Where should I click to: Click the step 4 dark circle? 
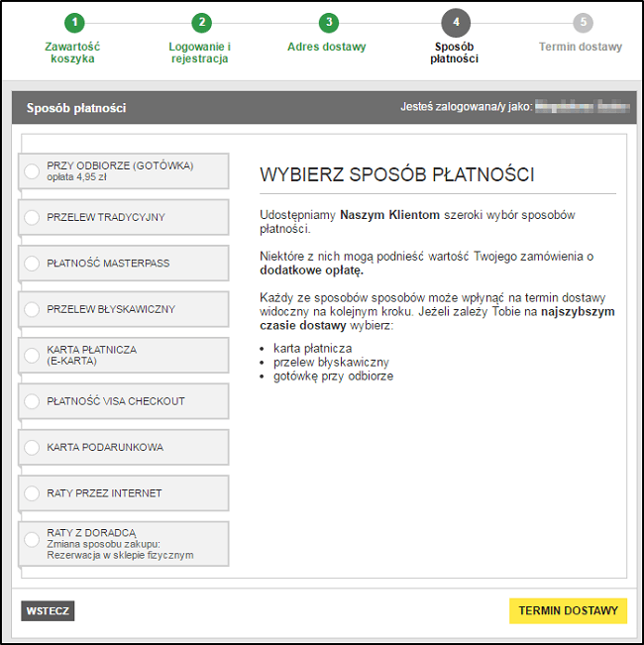(x=455, y=23)
